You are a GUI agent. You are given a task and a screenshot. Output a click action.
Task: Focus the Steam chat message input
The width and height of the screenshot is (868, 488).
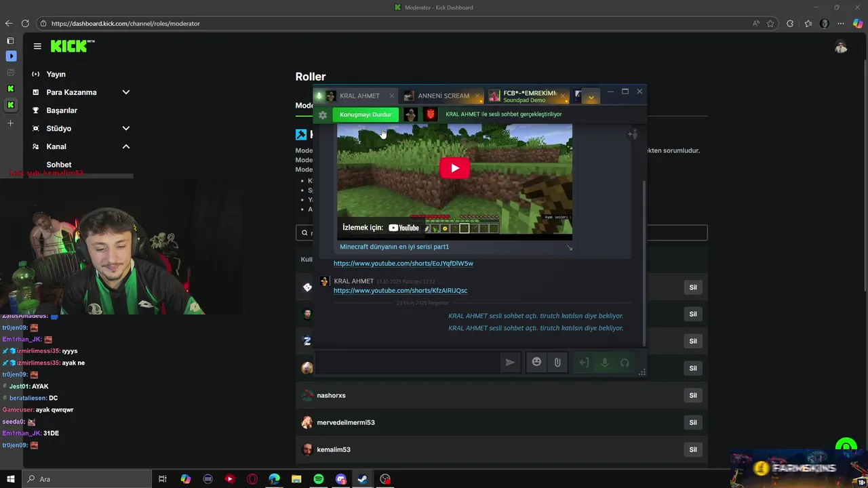(407, 363)
